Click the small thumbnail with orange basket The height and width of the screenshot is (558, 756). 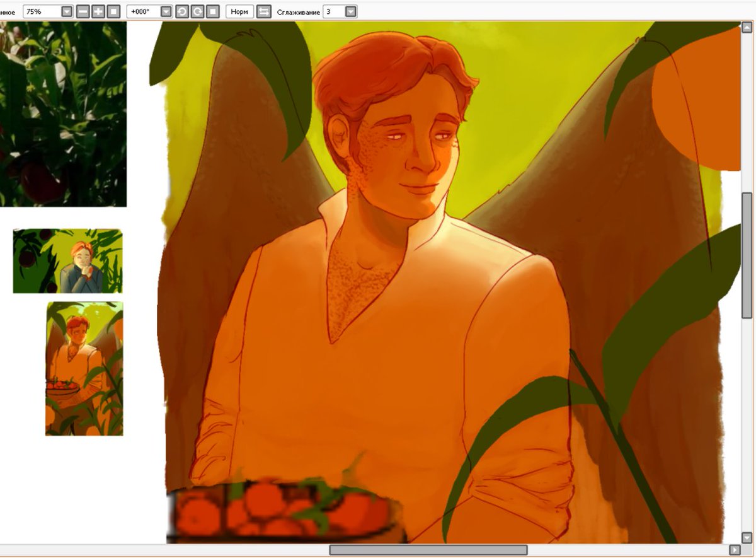pos(84,369)
